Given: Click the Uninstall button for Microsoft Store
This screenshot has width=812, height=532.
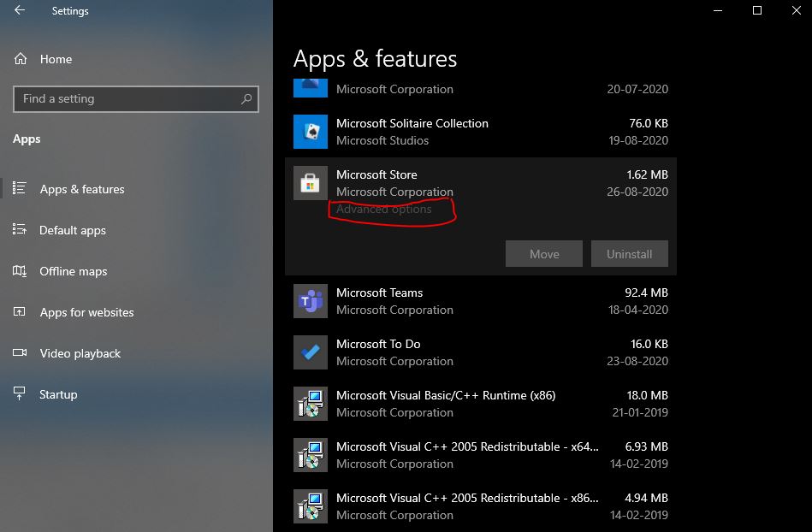Looking at the screenshot, I should pyautogui.click(x=629, y=253).
